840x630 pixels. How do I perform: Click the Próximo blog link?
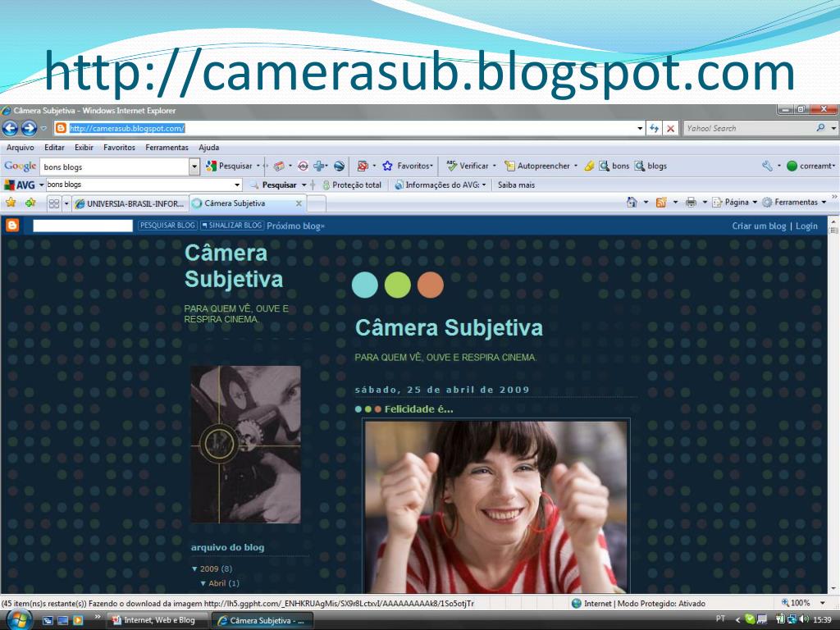295,226
